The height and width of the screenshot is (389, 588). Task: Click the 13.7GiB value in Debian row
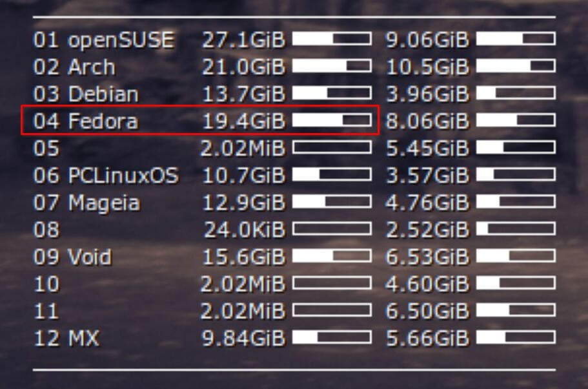point(244,94)
